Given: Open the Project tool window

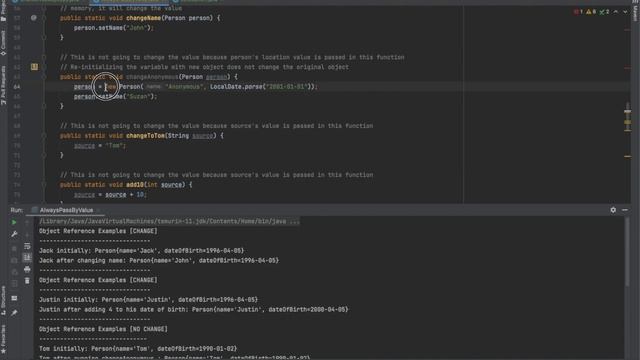Looking at the screenshot, I should pos(3,12).
